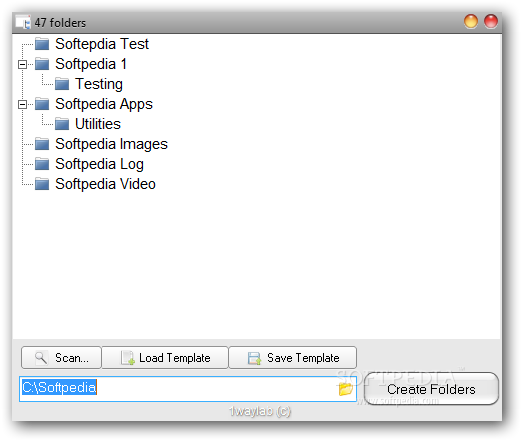Viewport: 522px width, 441px height.
Task: Click the Create Folders button
Action: tap(431, 389)
